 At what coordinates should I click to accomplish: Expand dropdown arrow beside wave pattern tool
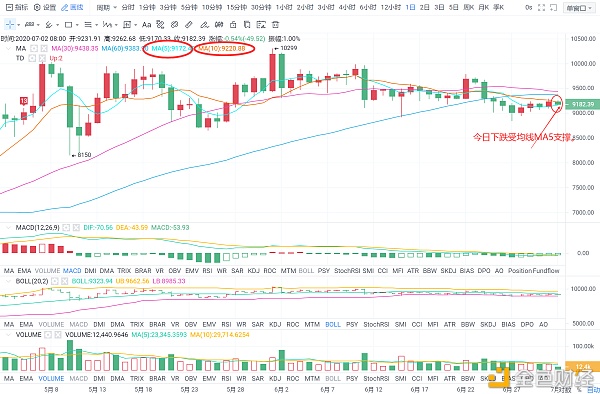click(x=116, y=25)
